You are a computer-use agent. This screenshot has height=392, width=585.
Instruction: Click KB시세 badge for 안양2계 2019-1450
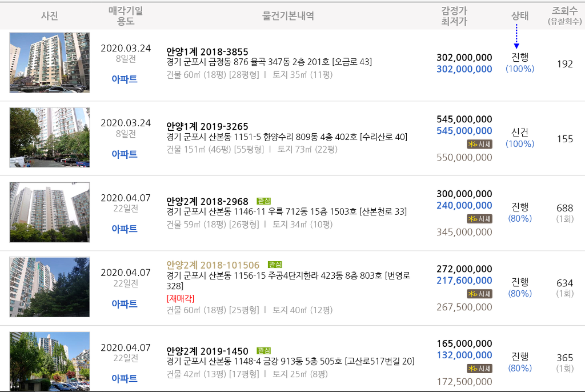point(479,369)
